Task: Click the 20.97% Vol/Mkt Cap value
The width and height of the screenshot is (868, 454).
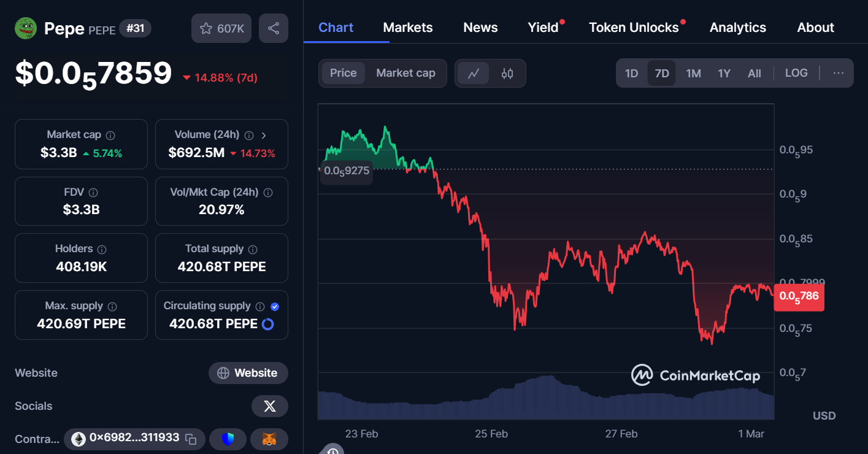Action: 221,210
